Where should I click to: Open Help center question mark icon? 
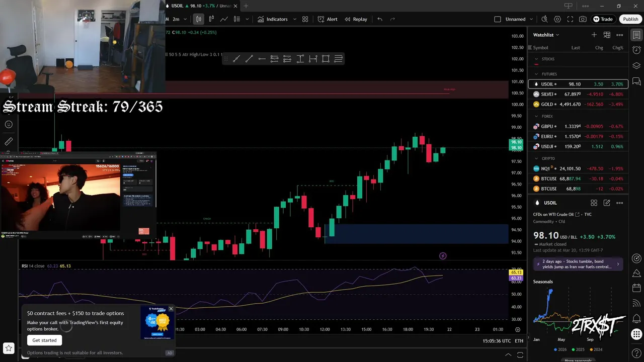(636, 353)
